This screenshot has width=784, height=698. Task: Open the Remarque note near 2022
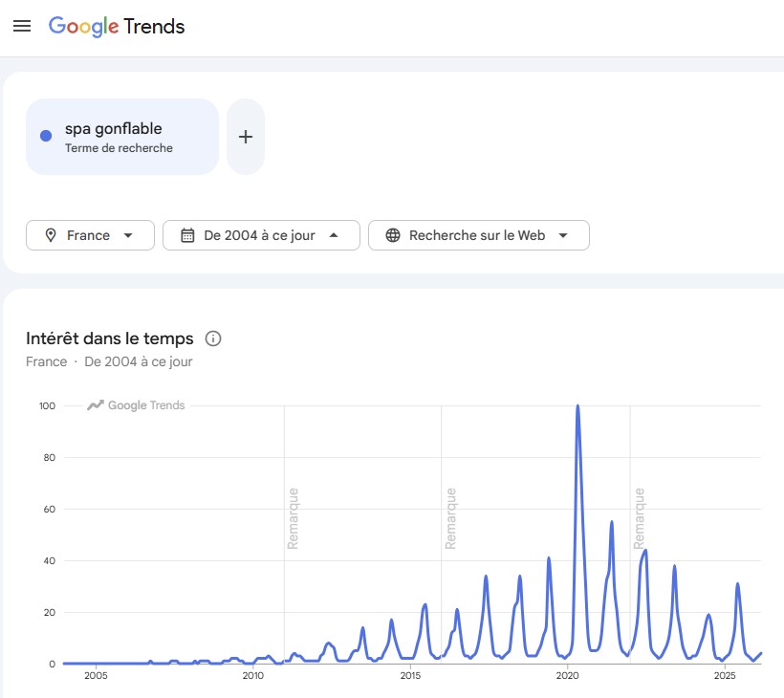pyautogui.click(x=640, y=517)
